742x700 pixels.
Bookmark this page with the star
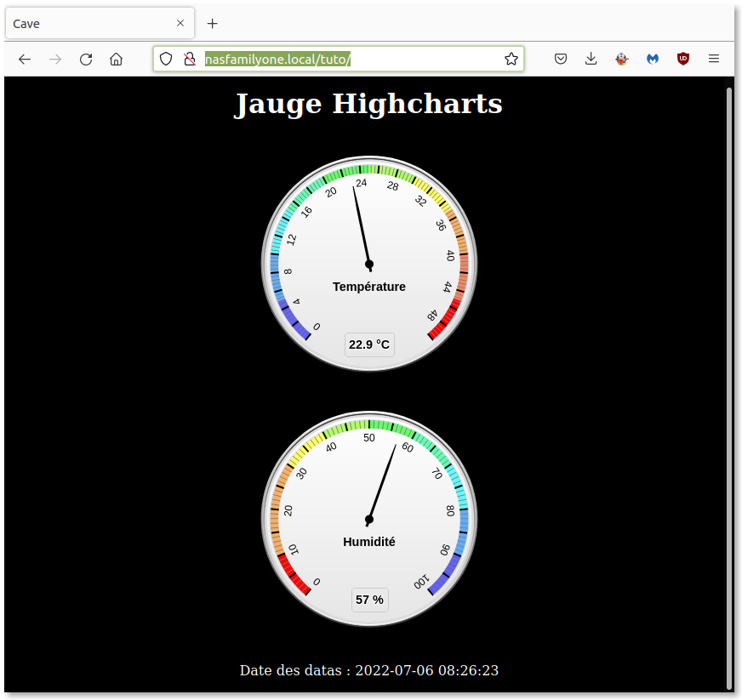click(x=511, y=60)
